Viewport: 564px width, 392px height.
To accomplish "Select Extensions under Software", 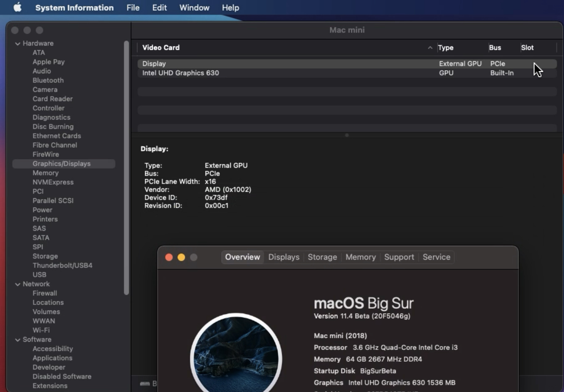I will click(x=50, y=385).
